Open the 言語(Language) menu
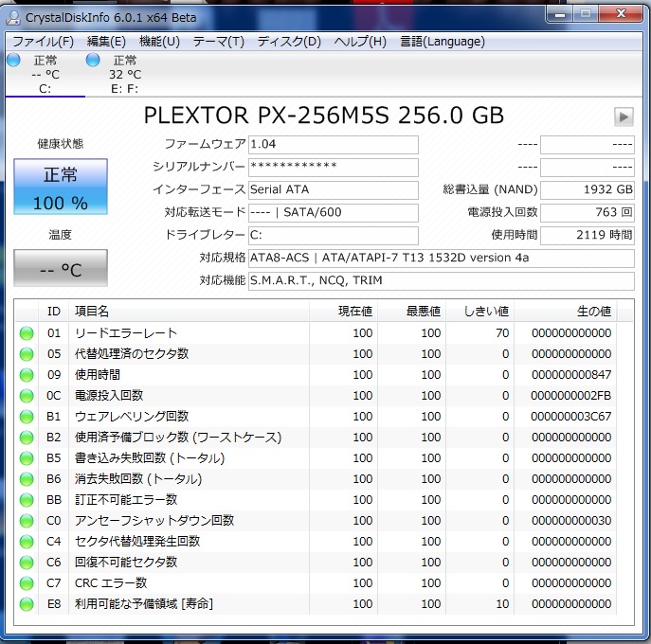The width and height of the screenshot is (651, 644). click(443, 41)
